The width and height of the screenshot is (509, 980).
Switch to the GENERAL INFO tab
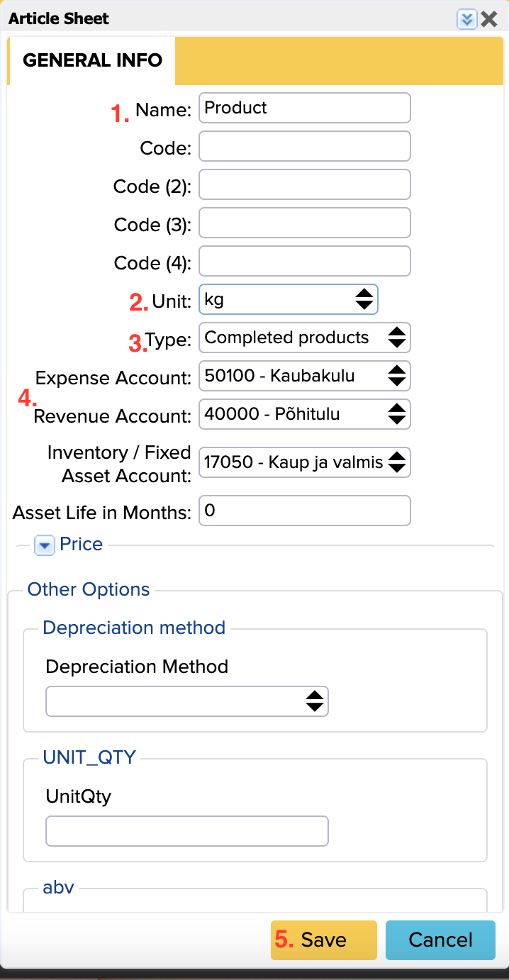click(92, 61)
